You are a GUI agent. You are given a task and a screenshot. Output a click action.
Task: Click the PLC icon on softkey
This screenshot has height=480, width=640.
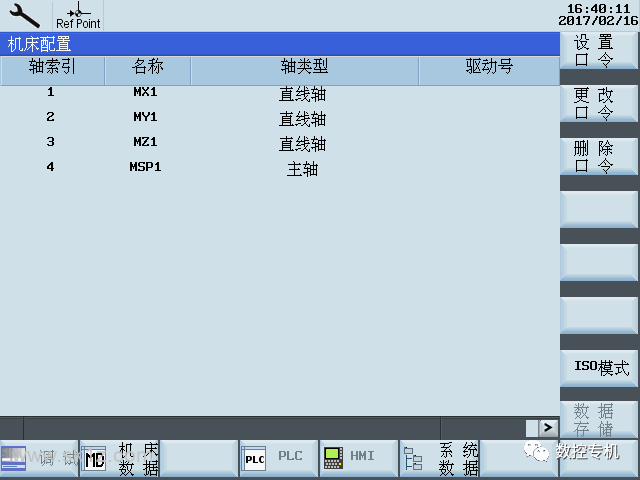click(x=254, y=458)
